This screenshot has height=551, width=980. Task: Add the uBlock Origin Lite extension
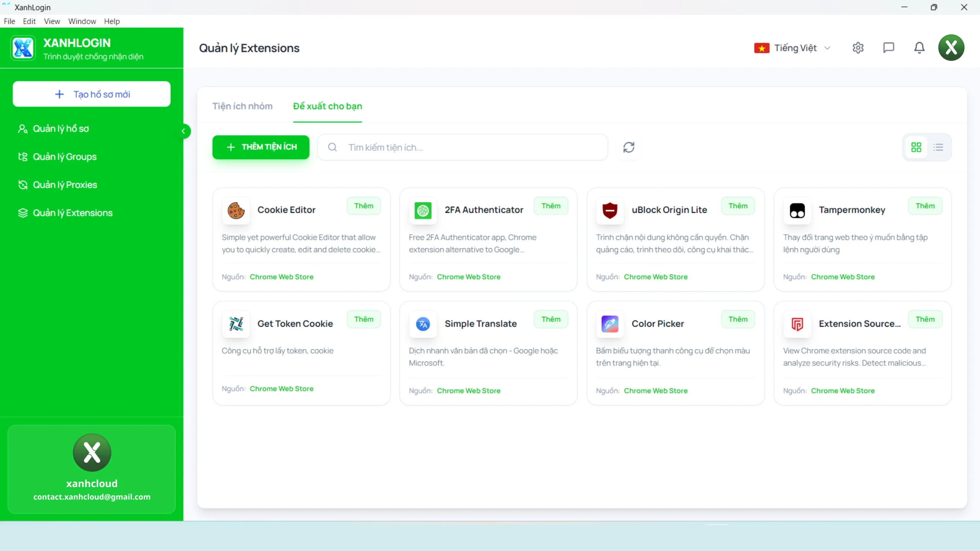click(x=738, y=206)
